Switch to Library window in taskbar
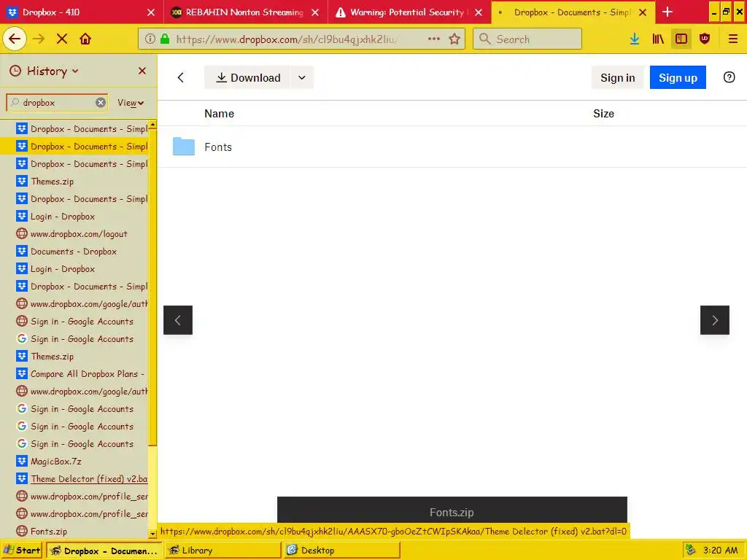The height and width of the screenshot is (560, 747). point(223,551)
